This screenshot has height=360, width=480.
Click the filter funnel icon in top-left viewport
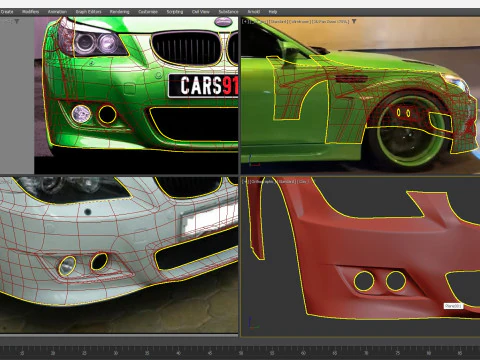point(17,21)
